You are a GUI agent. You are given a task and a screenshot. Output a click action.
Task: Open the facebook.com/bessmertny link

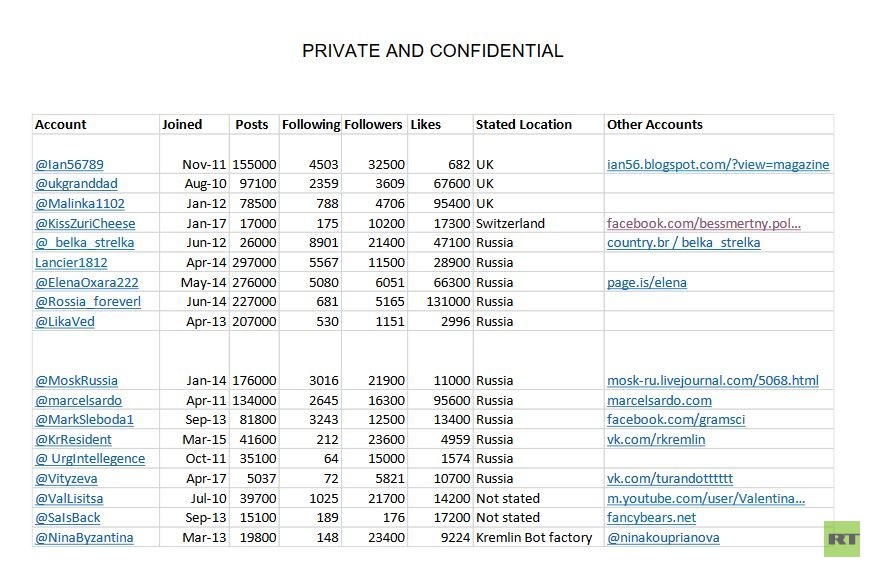(x=703, y=223)
